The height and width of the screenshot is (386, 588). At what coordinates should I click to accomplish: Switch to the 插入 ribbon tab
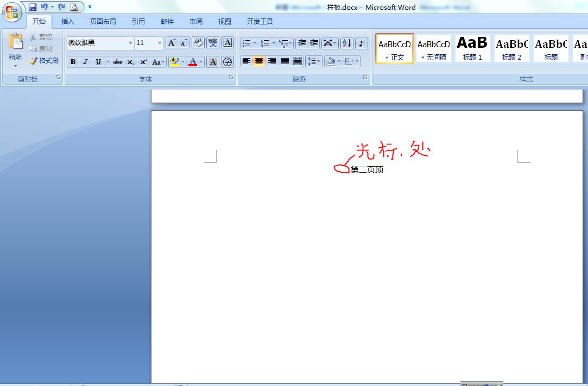click(68, 21)
